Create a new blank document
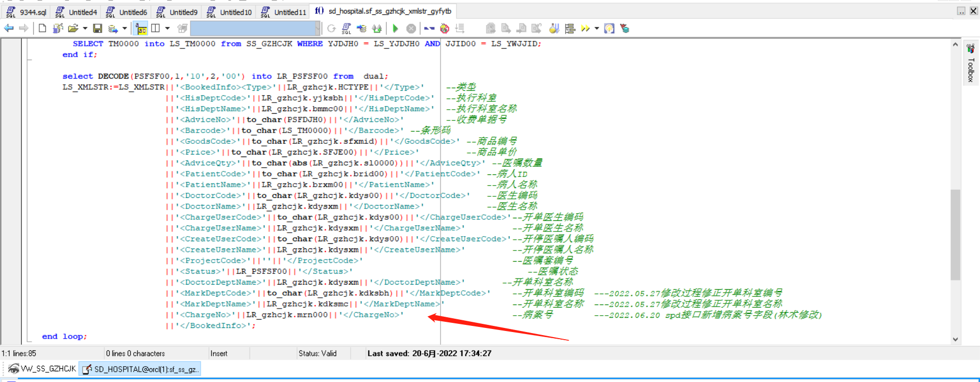Screen dimensions: 980x382 pyautogui.click(x=42, y=29)
